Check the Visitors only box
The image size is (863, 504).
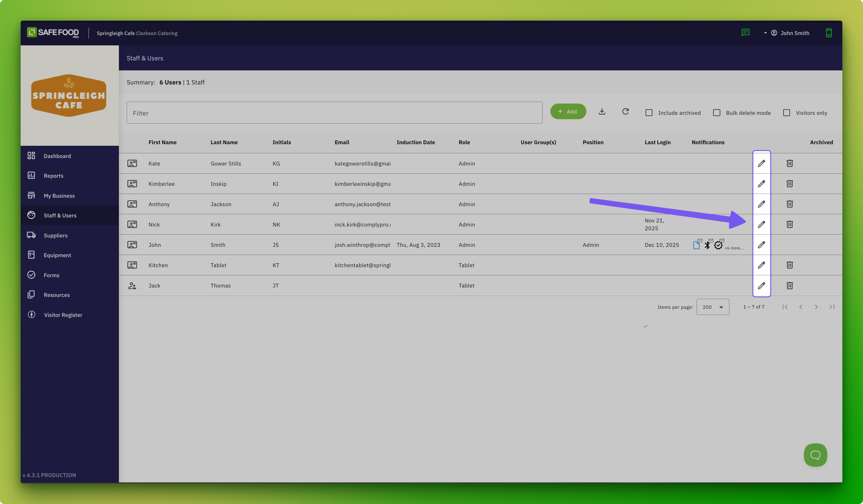tap(786, 113)
